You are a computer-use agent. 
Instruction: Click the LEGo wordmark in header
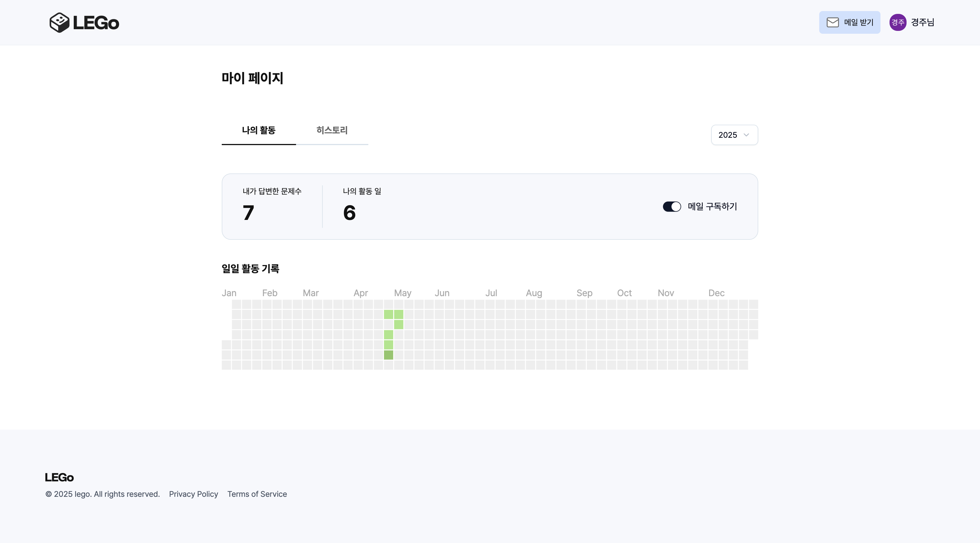tap(96, 23)
